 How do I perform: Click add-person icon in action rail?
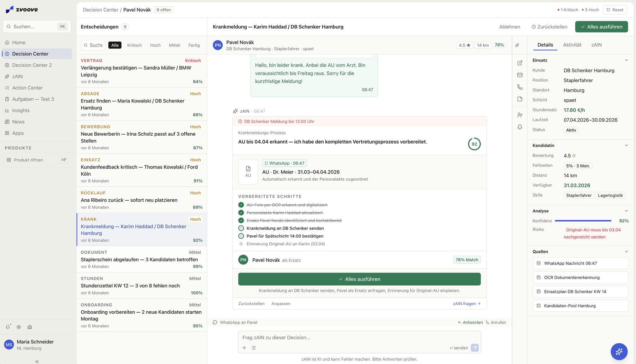click(520, 115)
